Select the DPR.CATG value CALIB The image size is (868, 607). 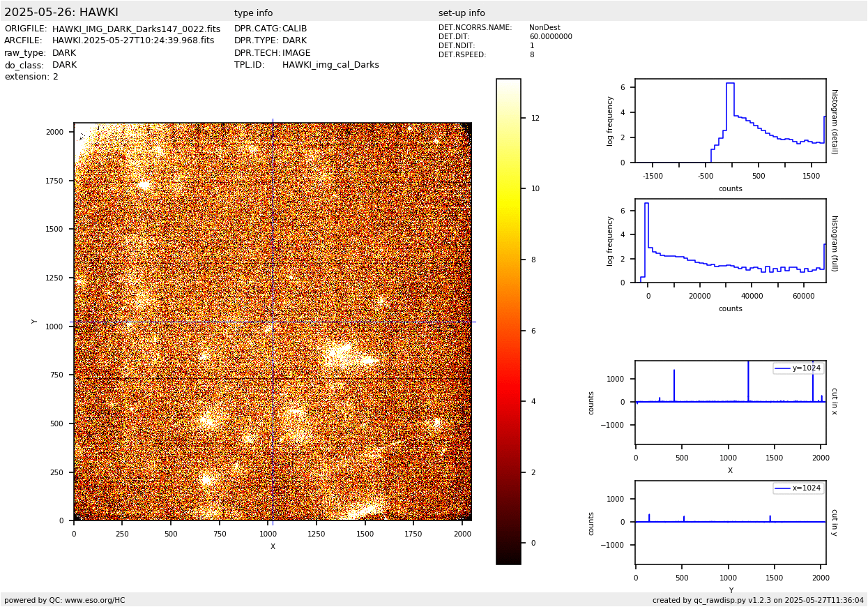(294, 29)
